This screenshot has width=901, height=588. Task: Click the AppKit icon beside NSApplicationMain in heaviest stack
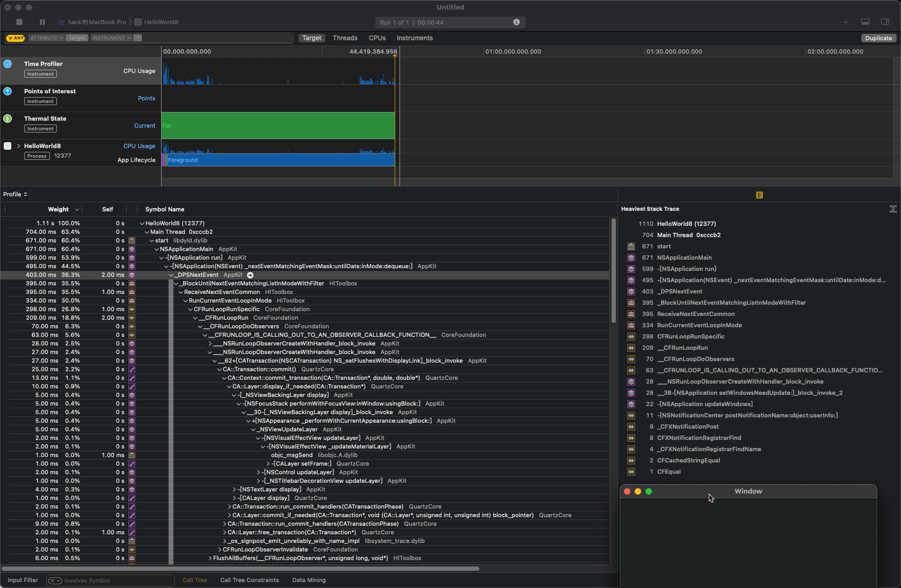(x=631, y=258)
